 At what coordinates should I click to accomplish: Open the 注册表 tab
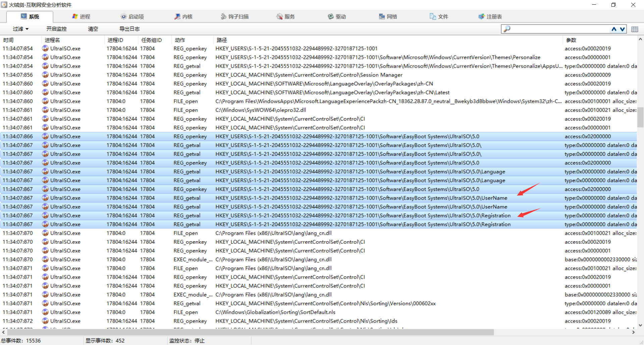point(490,16)
